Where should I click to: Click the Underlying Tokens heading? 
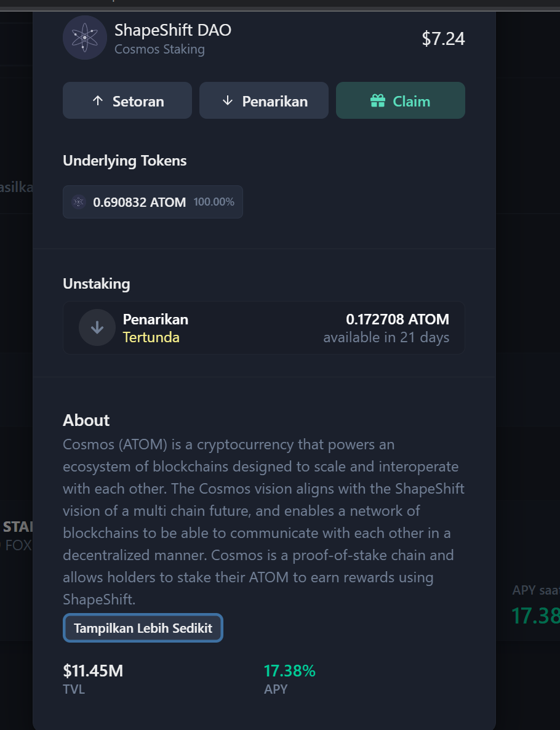[125, 161]
